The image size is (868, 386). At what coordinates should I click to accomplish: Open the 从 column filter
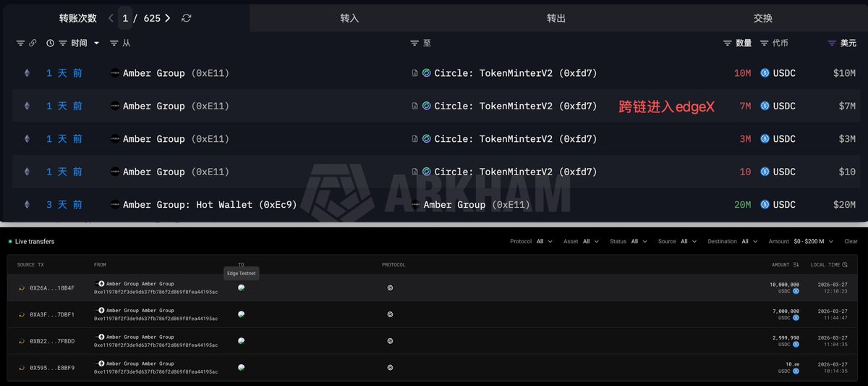coord(114,43)
